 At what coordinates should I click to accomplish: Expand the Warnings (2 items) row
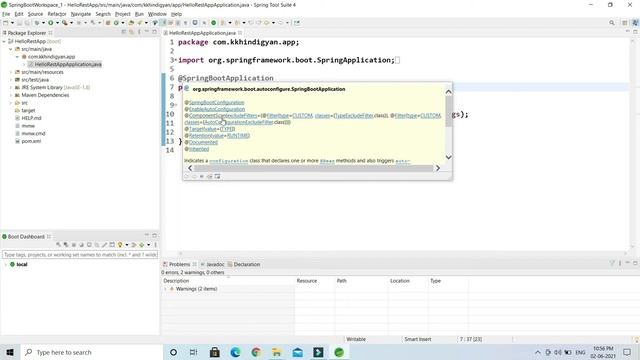[165, 289]
